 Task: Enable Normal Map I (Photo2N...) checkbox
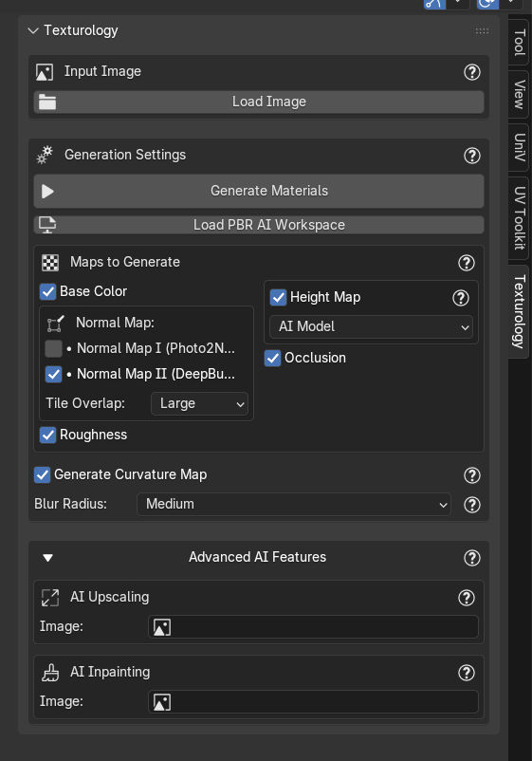click(x=53, y=348)
